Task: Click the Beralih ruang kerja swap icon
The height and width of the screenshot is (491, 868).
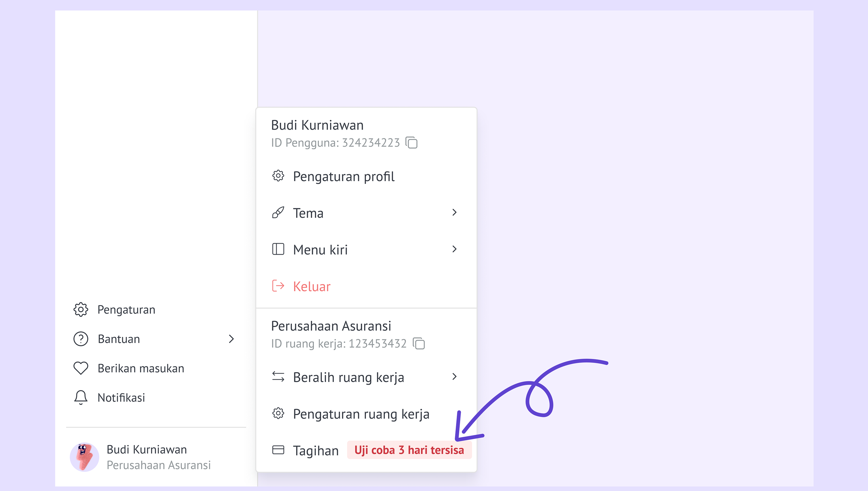Action: coord(278,377)
